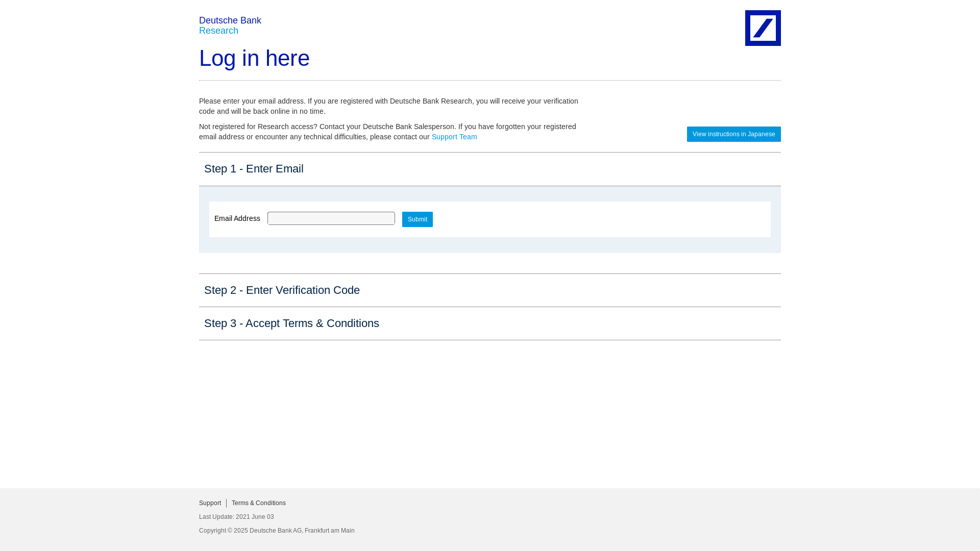Click the Deutsche Bank logo icon

[763, 28]
